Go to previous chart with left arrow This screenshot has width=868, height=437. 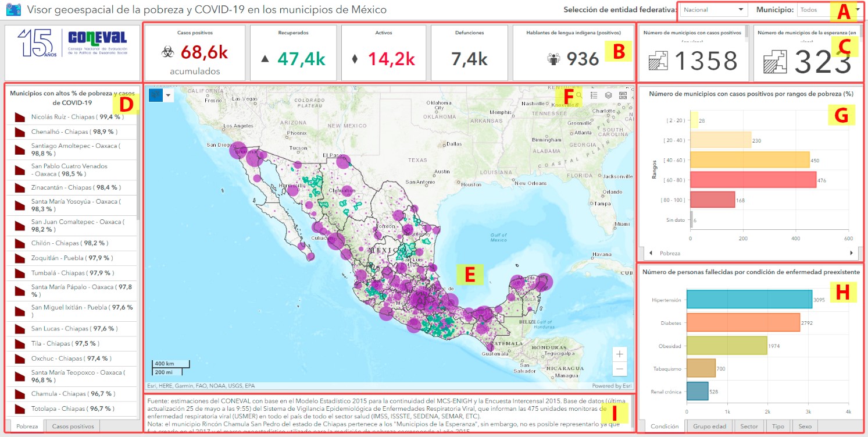click(x=651, y=253)
